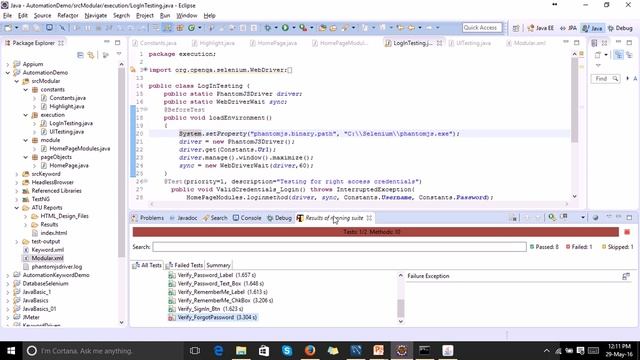Click Link with Editor in Package Explorer
Viewport: 640px width, 360px height.
91,55
